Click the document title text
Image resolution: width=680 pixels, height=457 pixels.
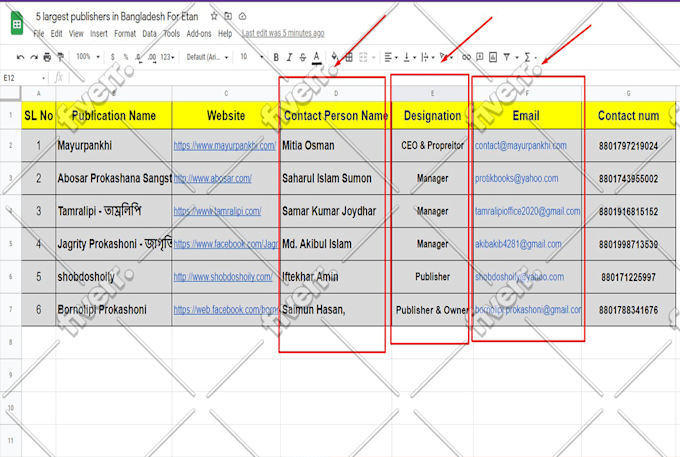(117, 16)
